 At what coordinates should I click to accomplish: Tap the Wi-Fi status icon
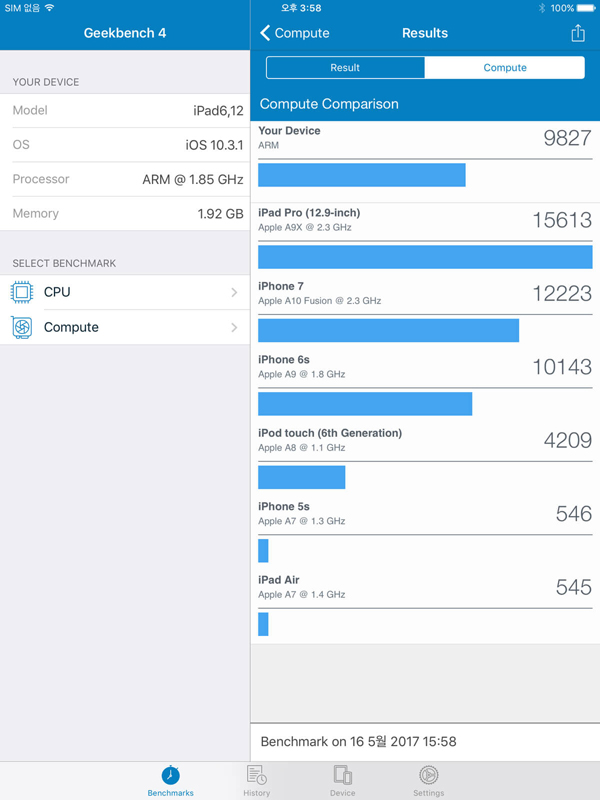(49, 8)
